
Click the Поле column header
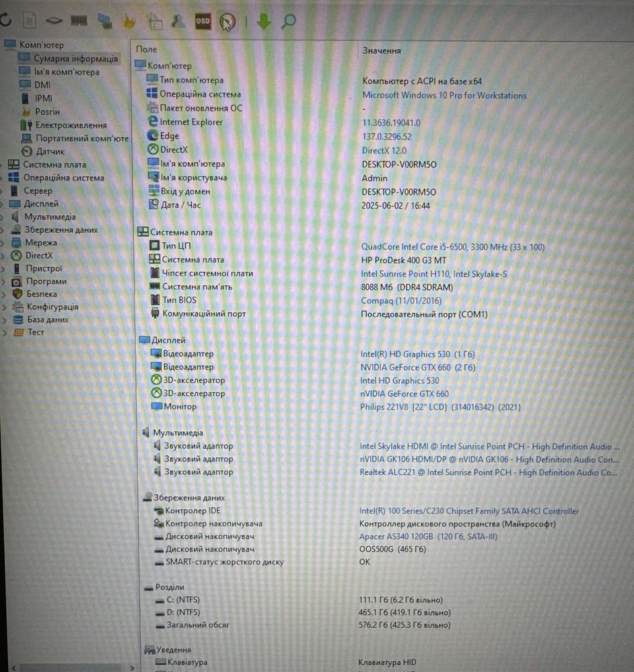tap(147, 49)
